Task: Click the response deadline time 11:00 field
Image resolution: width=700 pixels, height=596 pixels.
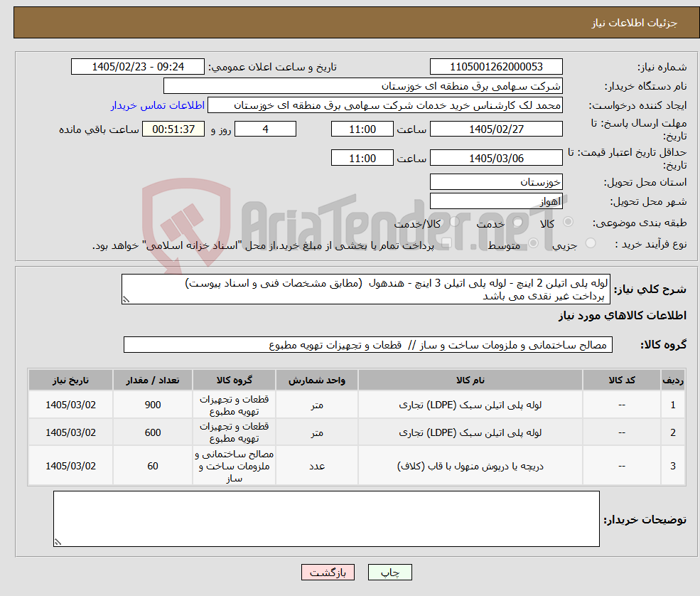Action: point(362,129)
